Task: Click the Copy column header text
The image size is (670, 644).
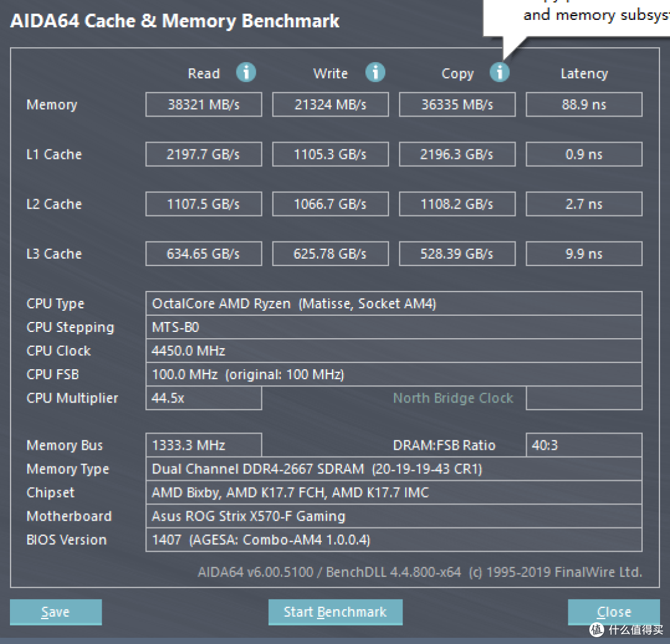Action: pos(458,74)
